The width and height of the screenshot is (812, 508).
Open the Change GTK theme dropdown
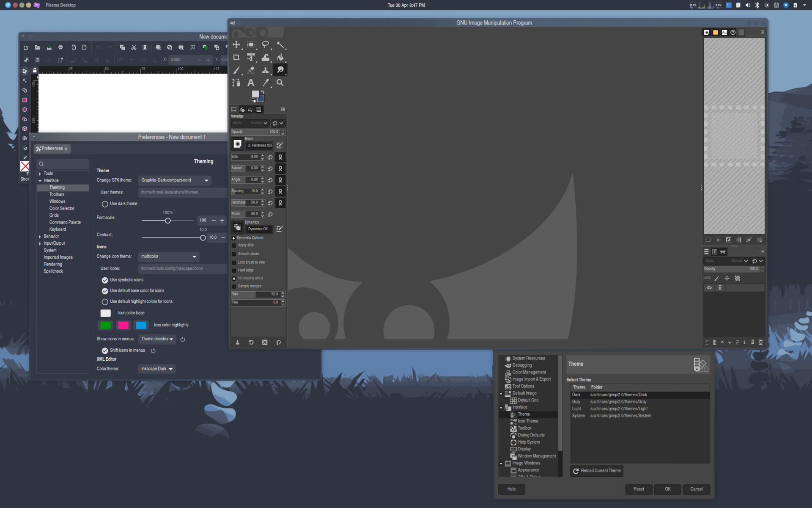coord(175,180)
